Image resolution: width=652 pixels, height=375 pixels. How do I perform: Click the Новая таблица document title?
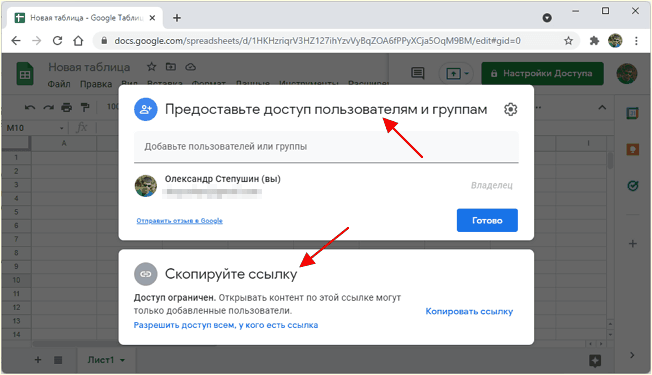(x=89, y=67)
